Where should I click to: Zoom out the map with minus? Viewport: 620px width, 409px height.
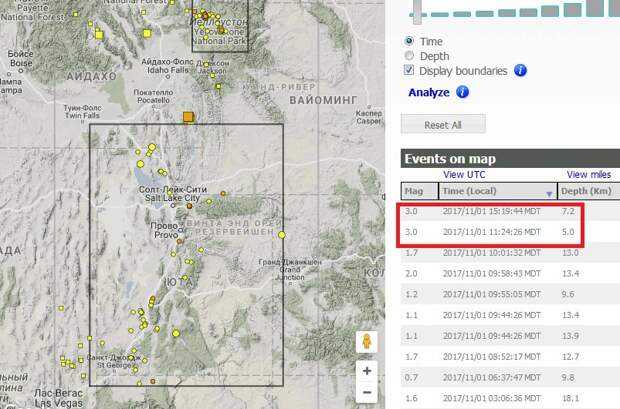coord(367,392)
